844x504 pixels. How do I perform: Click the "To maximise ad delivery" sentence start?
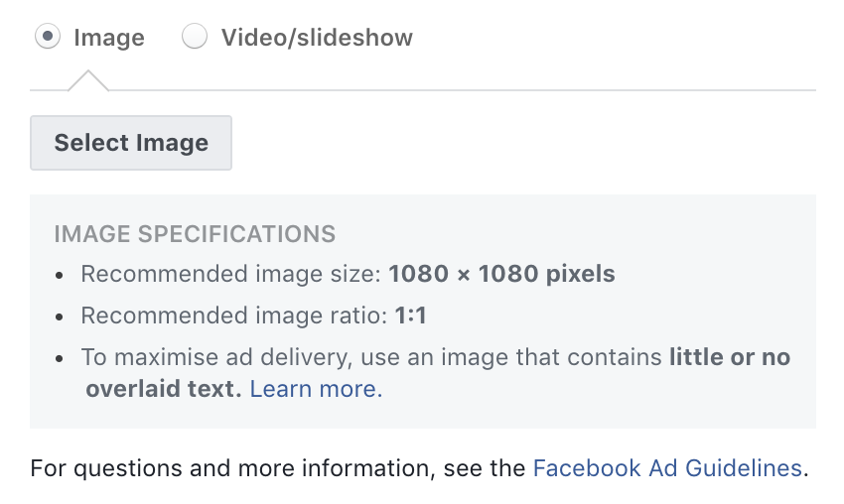(x=216, y=357)
